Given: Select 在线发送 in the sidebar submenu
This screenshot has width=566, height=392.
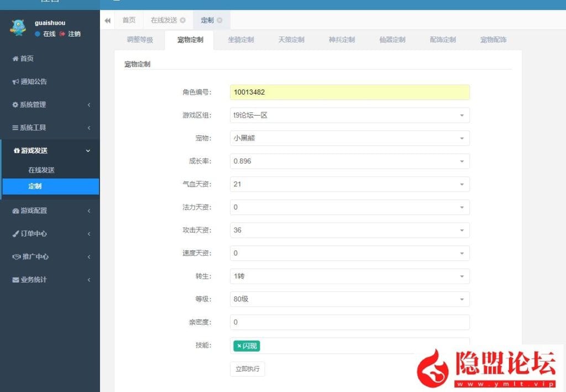Looking at the screenshot, I should pos(41,170).
